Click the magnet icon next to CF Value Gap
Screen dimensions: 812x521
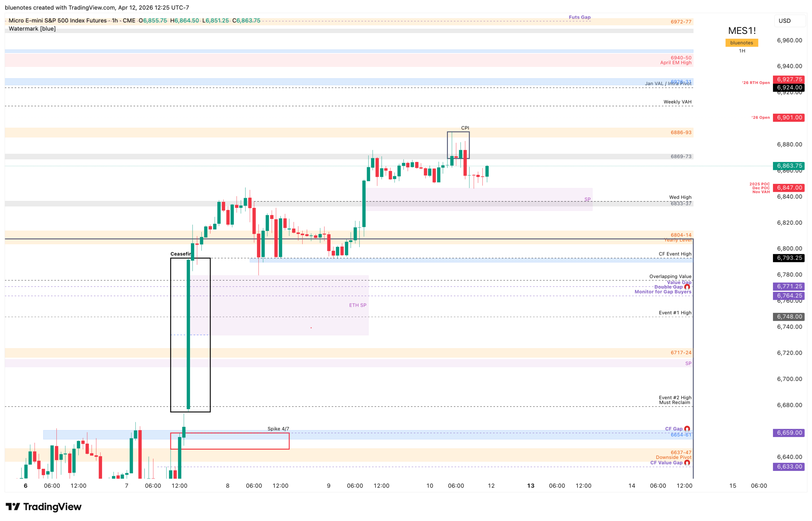coord(687,463)
